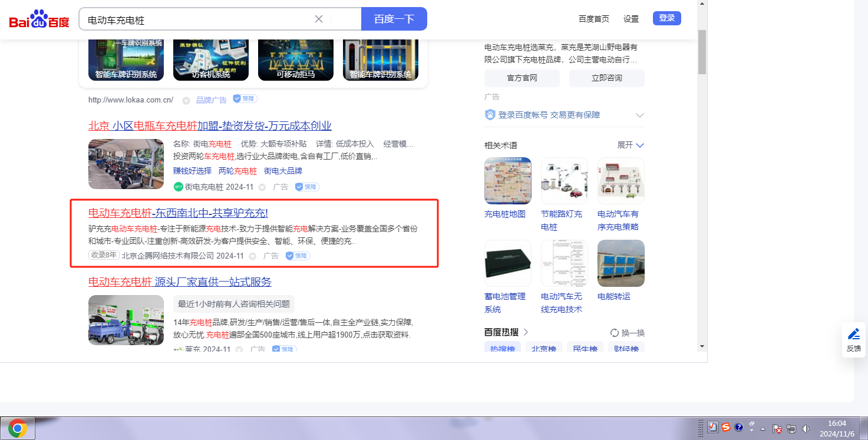
Task: Click the 保障 badge in the 北京企腾网络 result
Action: point(298,256)
